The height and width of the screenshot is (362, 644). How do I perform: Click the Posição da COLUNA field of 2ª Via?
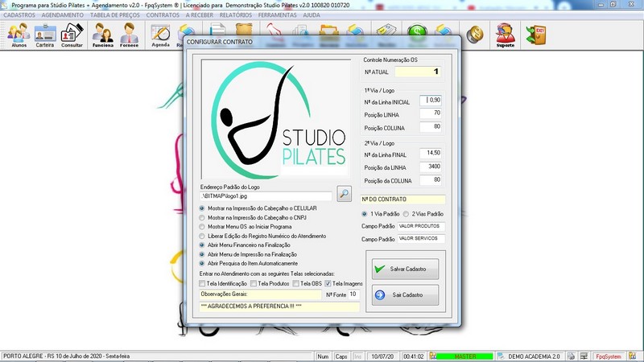(x=431, y=179)
